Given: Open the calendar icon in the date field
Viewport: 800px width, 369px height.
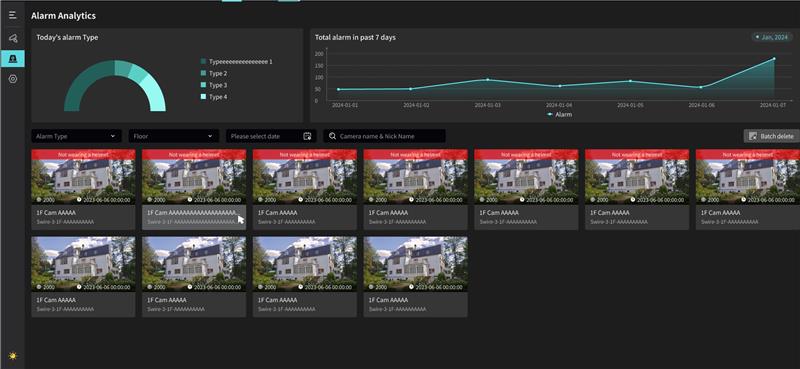Looking at the screenshot, I should tap(307, 136).
